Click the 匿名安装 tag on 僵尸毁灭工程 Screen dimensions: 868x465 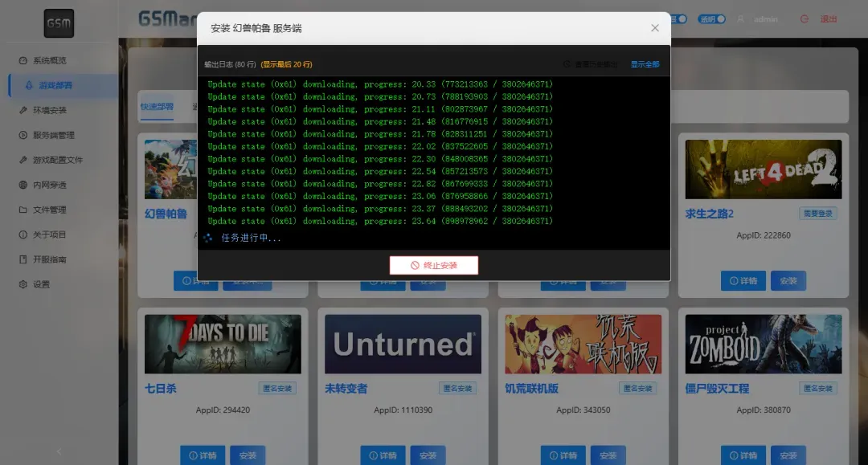pyautogui.click(x=817, y=388)
